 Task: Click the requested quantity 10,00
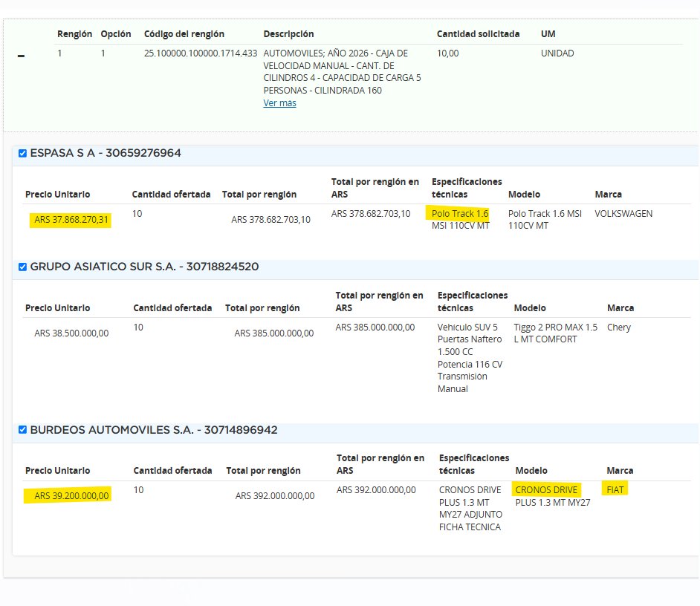(x=447, y=53)
